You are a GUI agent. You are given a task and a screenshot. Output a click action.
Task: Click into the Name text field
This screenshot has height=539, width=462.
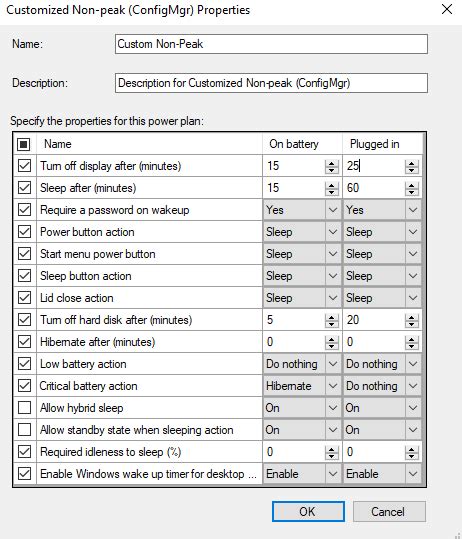click(271, 44)
